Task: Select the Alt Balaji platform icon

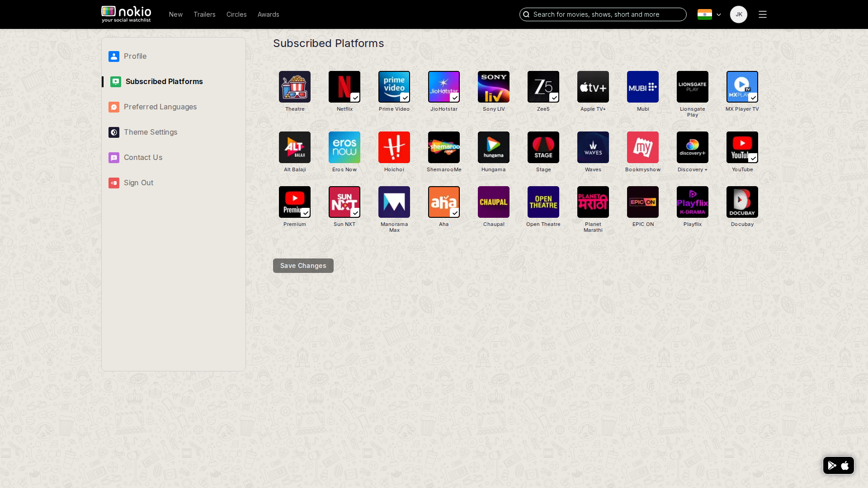Action: click(x=295, y=147)
